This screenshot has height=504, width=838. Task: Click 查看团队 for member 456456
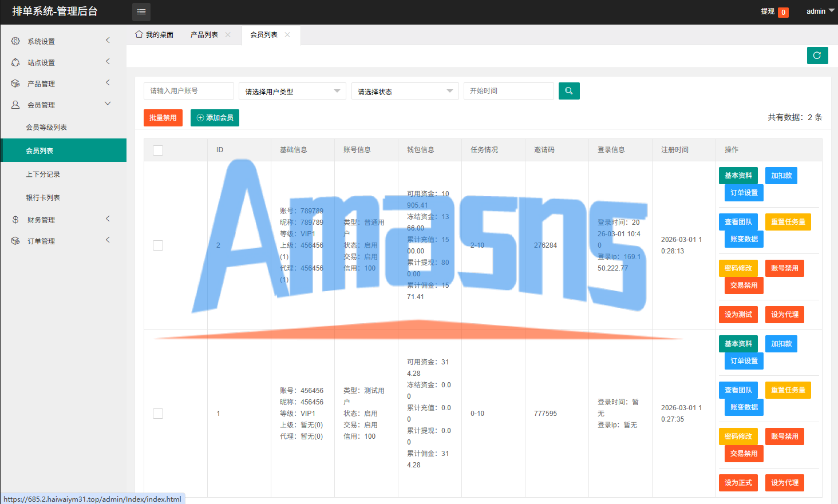738,390
